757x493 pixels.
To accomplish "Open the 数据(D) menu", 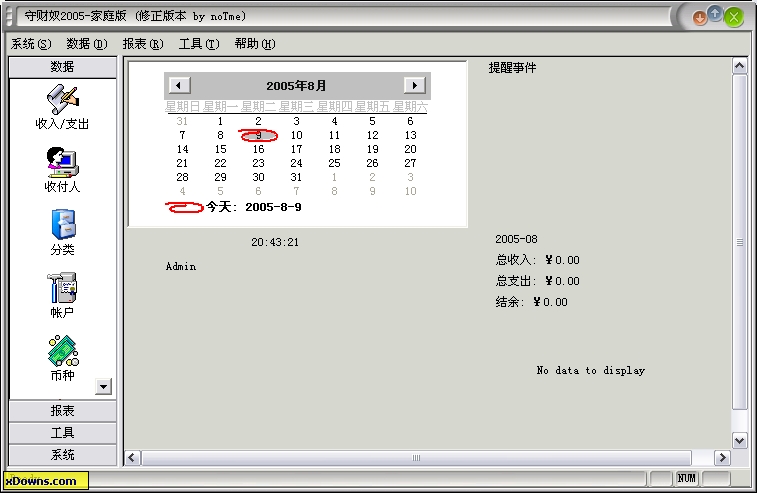I will 87,44.
